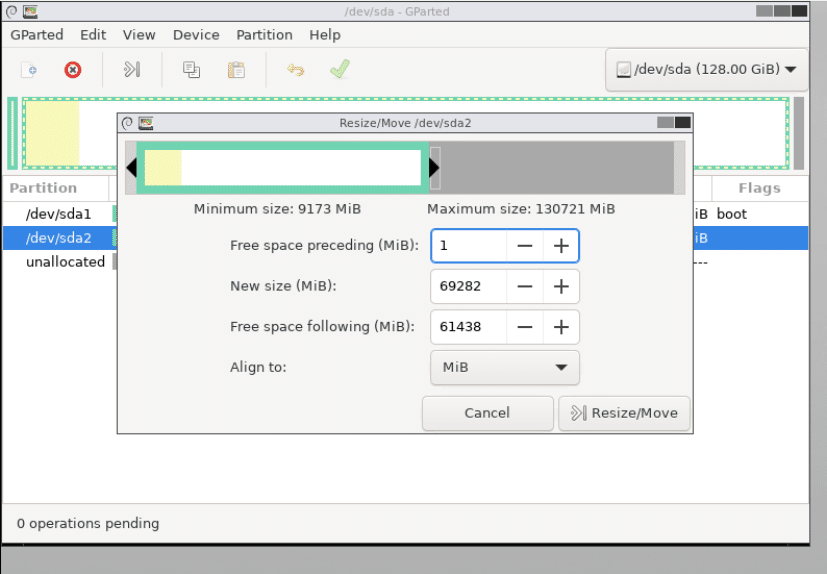Focus the Free space following field
The width and height of the screenshot is (827, 574).
pos(468,327)
